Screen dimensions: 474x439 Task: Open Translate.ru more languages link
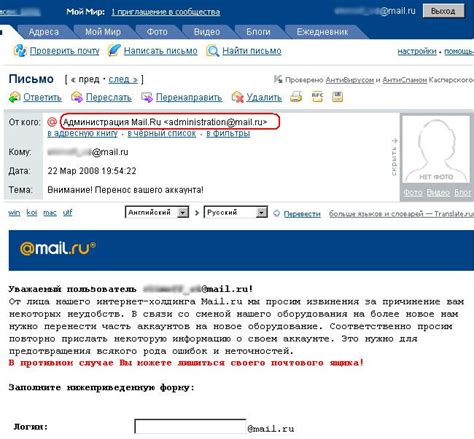[401, 214]
